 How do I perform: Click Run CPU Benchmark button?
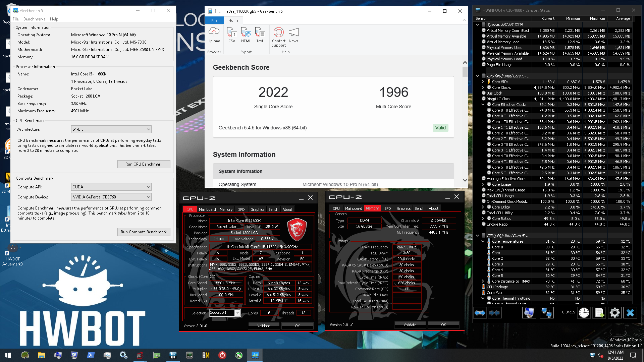pyautogui.click(x=144, y=164)
